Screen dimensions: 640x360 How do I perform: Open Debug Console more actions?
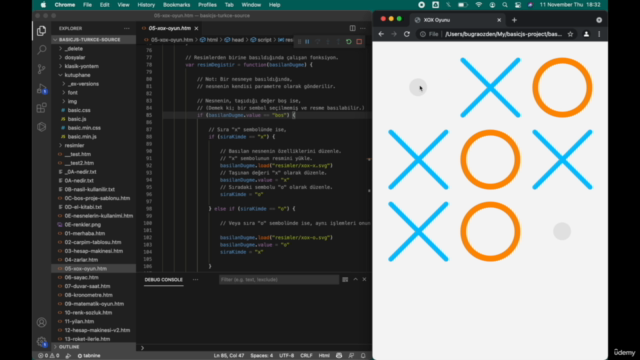point(196,280)
